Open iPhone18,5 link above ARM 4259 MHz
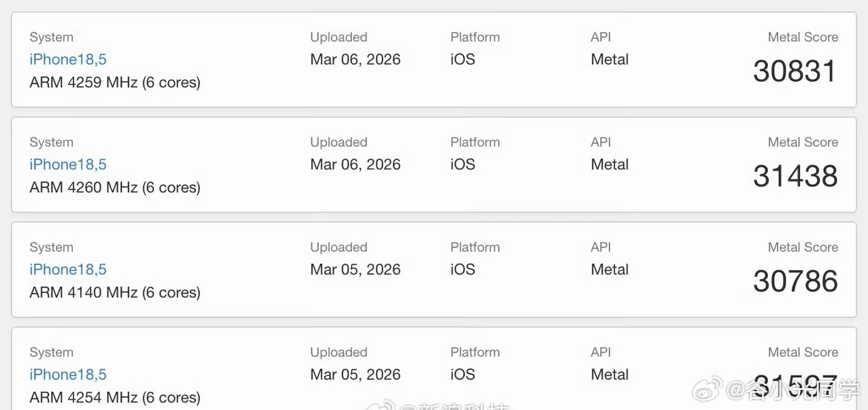The height and width of the screenshot is (410, 868). point(68,59)
